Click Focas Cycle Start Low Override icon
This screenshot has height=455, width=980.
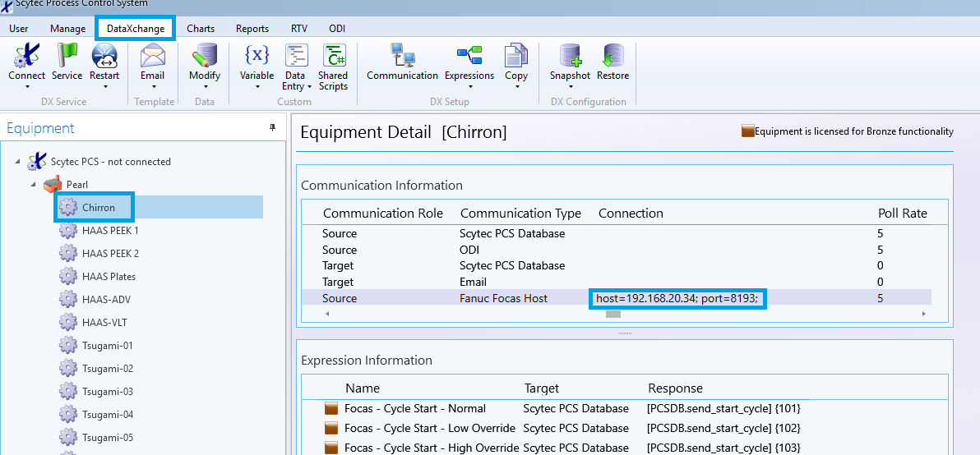(331, 428)
